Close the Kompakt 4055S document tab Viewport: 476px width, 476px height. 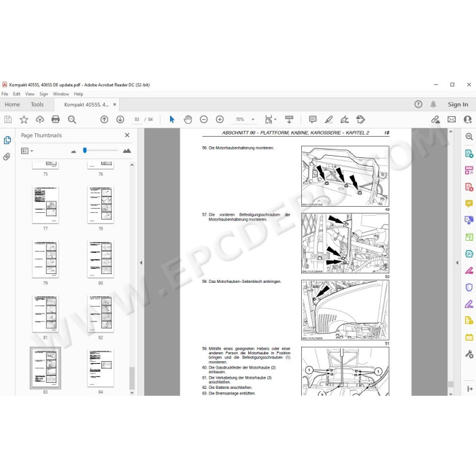114,105
